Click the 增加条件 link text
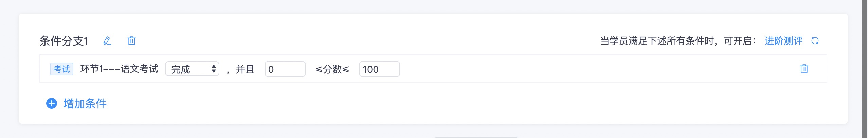868x138 pixels. coord(85,103)
